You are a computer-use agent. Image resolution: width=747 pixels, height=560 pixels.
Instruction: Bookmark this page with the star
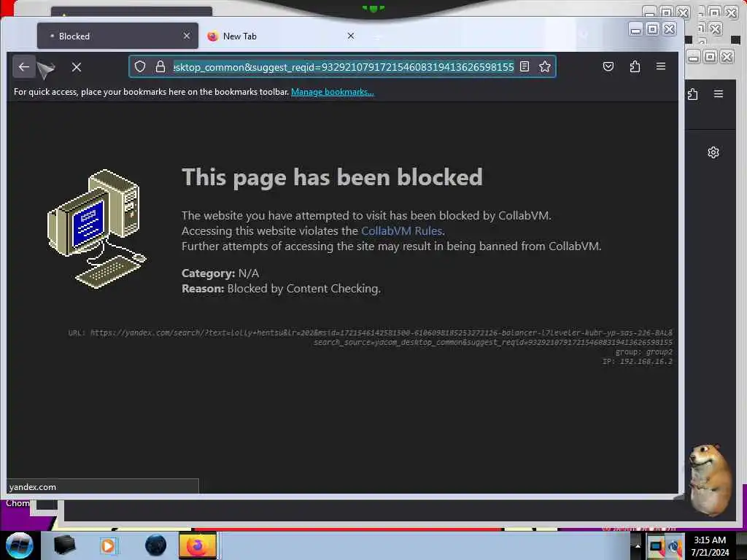point(545,66)
